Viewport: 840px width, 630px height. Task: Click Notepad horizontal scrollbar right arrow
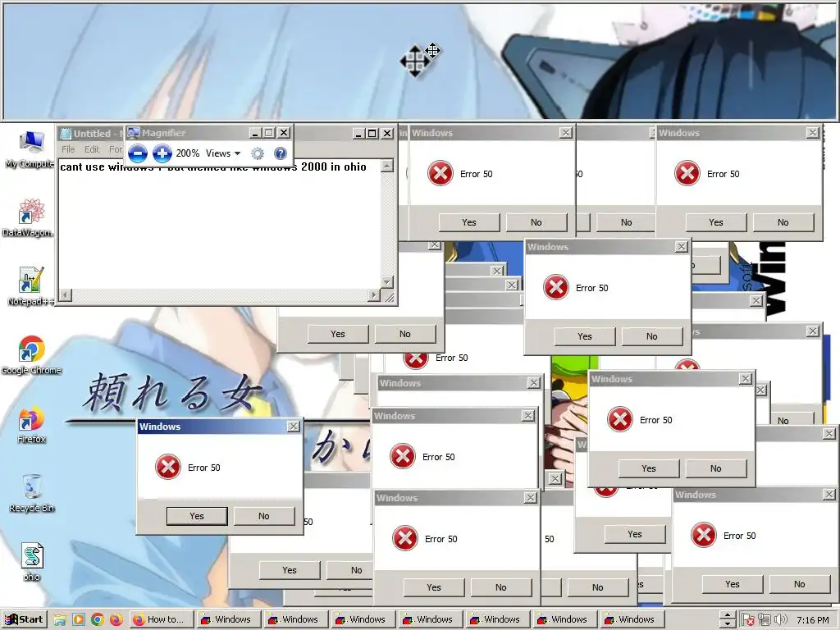click(x=374, y=294)
